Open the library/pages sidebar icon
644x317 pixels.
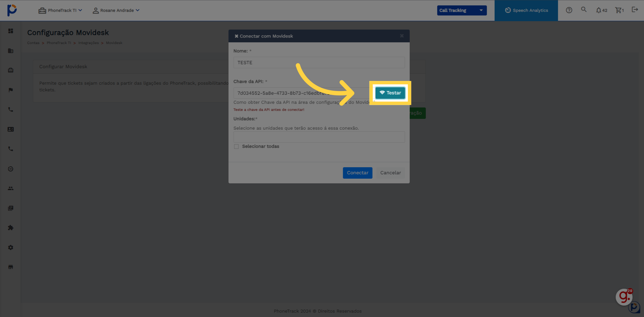(11, 208)
